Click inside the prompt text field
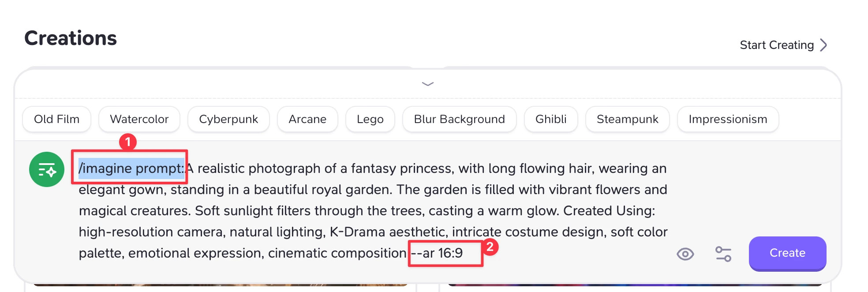Viewport: 868px width, 292px height. [x=372, y=211]
